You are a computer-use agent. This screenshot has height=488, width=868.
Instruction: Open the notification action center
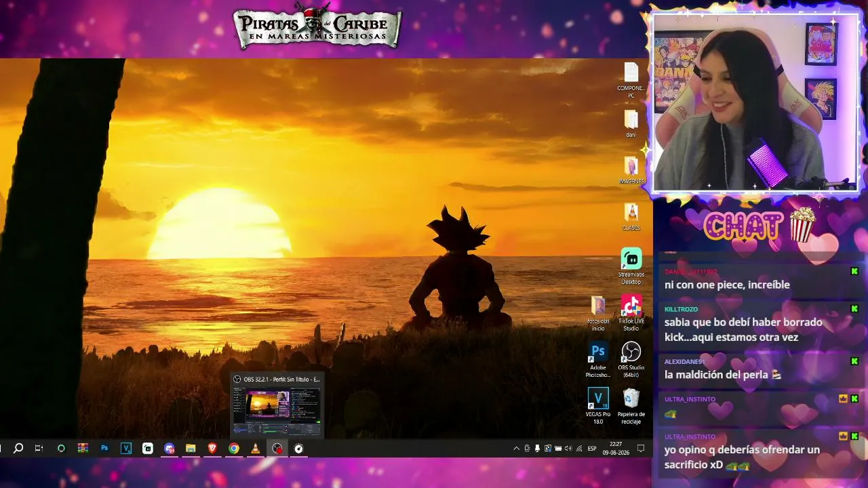click(641, 448)
